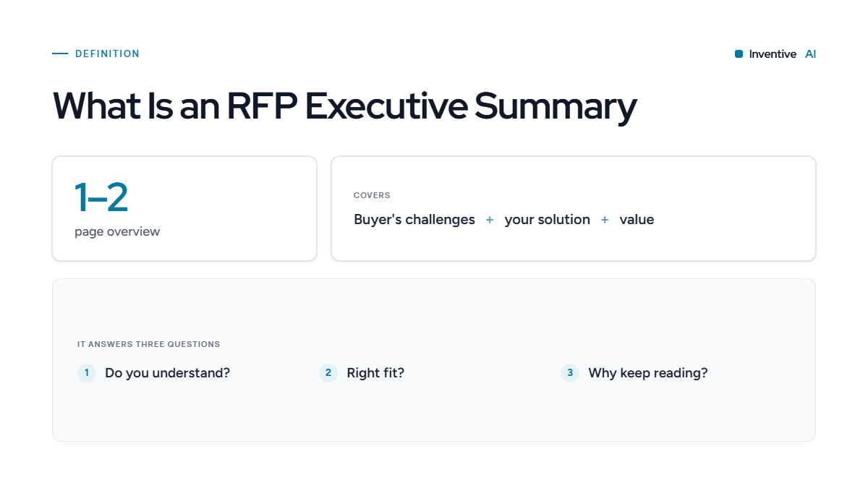
Task: Click the plus sign after Buyer's challenges
Action: (x=490, y=220)
